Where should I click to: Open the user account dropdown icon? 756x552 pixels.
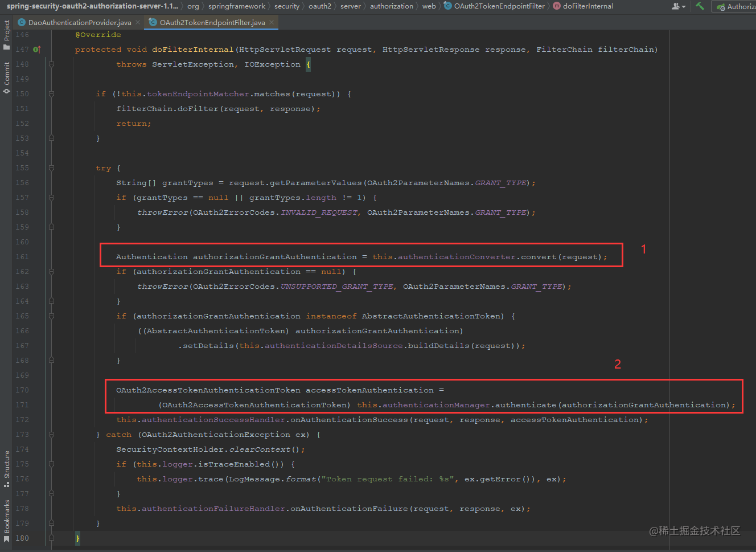[678, 6]
